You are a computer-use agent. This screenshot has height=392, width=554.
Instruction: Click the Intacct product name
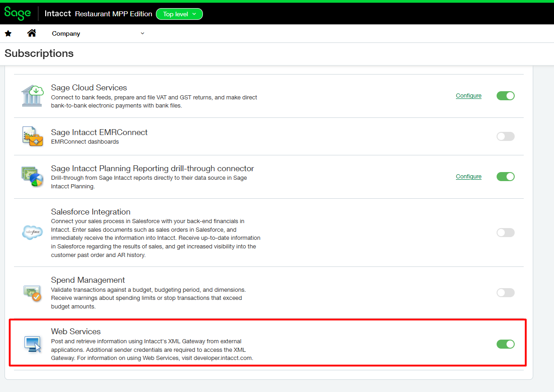pos(58,14)
